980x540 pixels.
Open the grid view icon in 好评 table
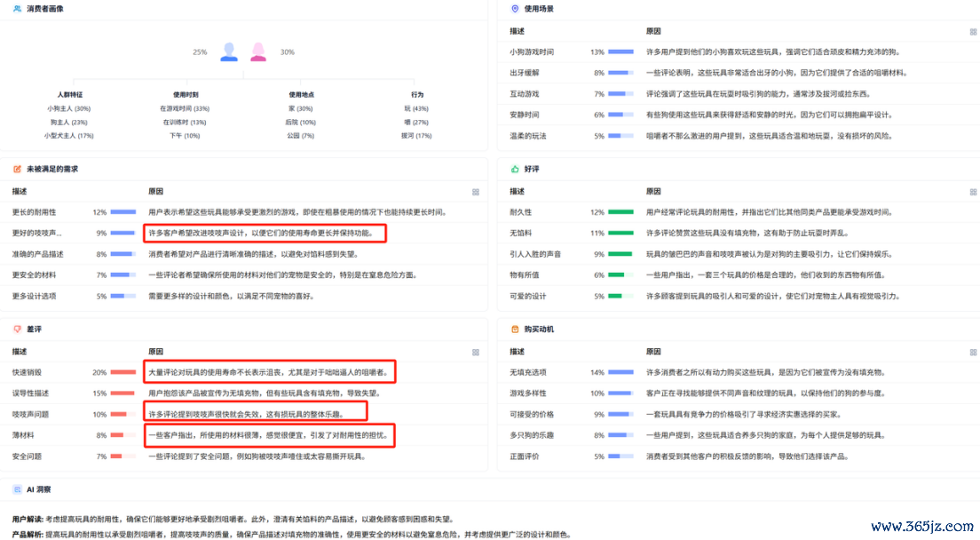click(973, 193)
